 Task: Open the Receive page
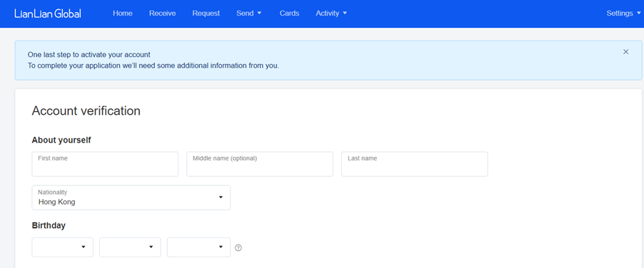[162, 13]
